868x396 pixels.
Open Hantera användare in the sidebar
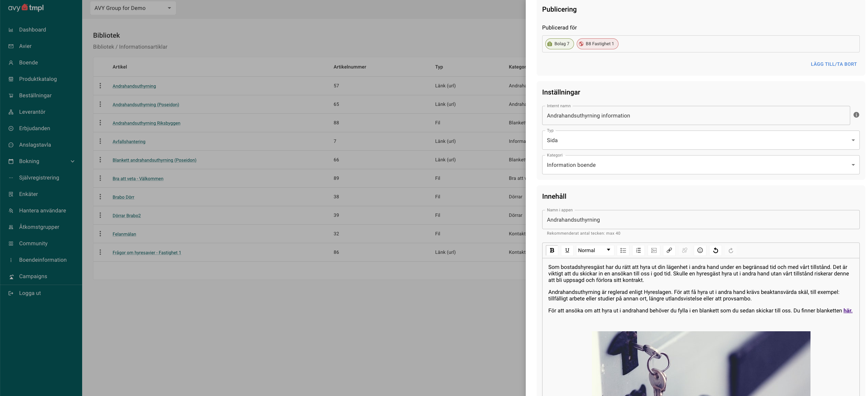(41, 211)
